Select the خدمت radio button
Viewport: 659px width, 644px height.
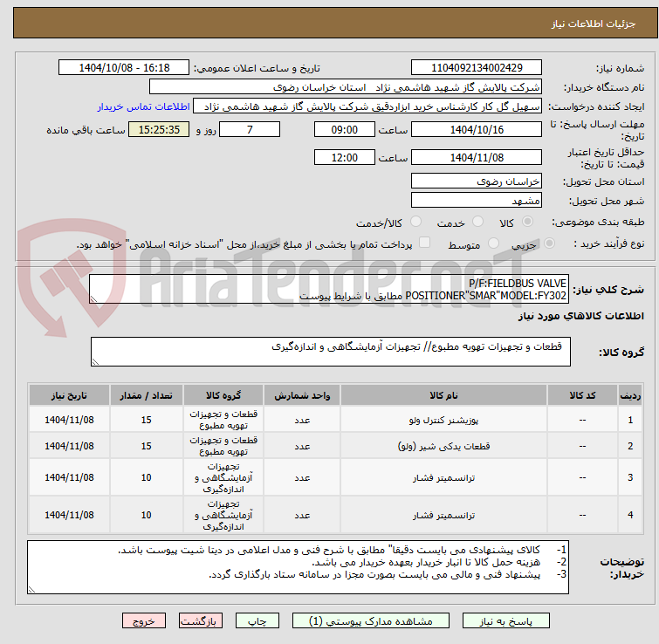pos(477,222)
